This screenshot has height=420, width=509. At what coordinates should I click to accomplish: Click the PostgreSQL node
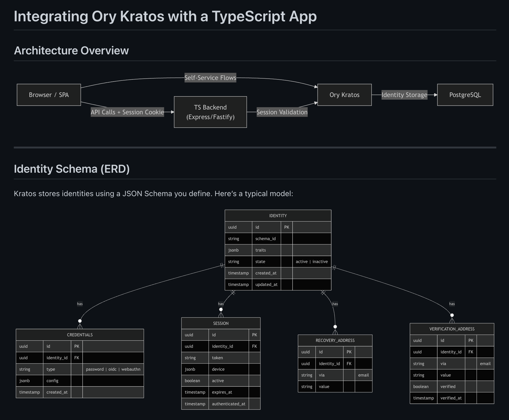click(465, 95)
